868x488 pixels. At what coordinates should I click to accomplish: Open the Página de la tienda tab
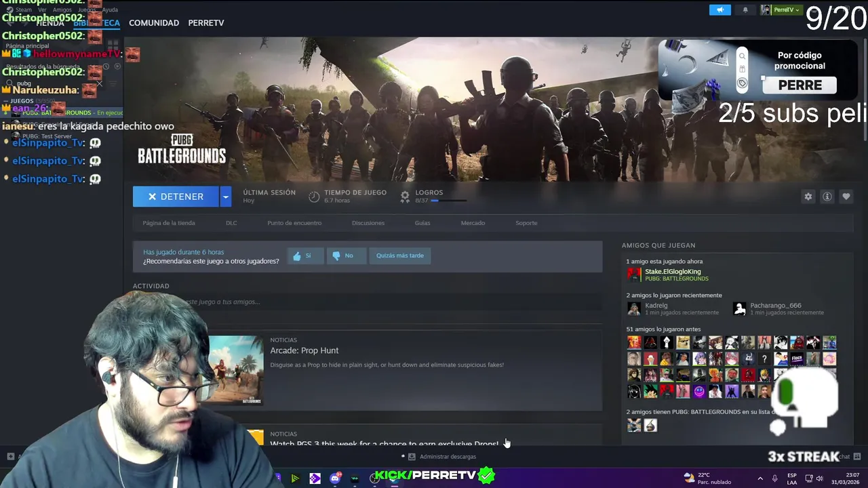click(169, 223)
